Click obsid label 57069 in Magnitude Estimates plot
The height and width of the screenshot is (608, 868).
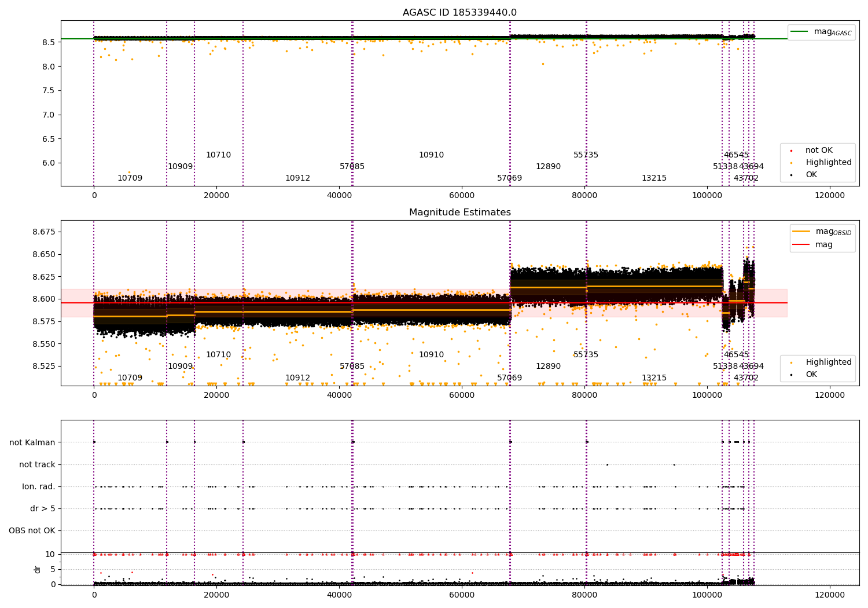[509, 378]
